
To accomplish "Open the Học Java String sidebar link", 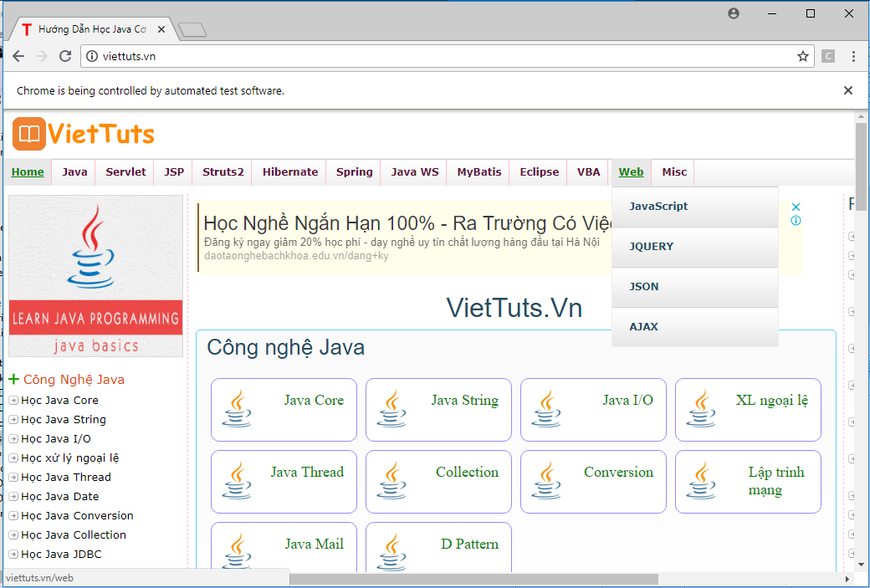I will pyautogui.click(x=64, y=419).
